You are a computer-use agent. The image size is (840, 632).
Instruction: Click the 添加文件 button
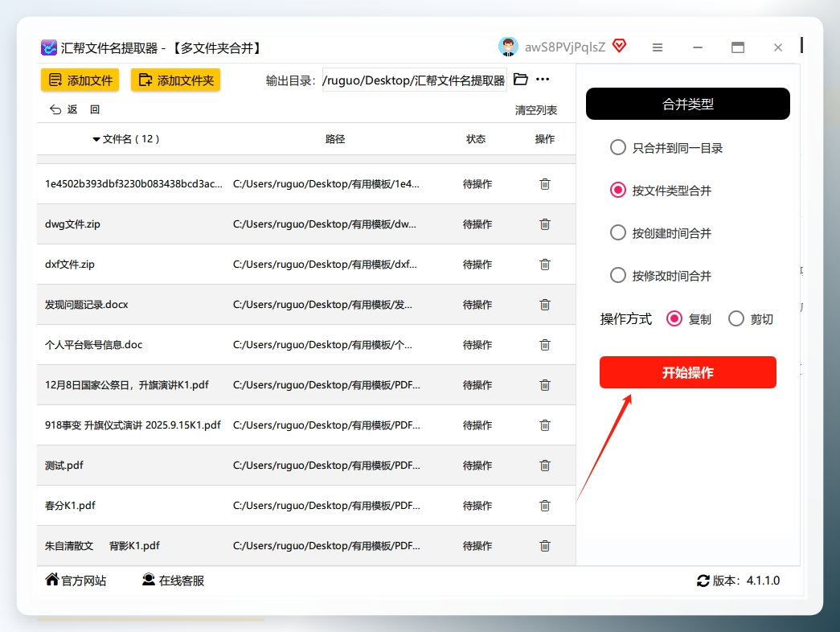point(80,80)
